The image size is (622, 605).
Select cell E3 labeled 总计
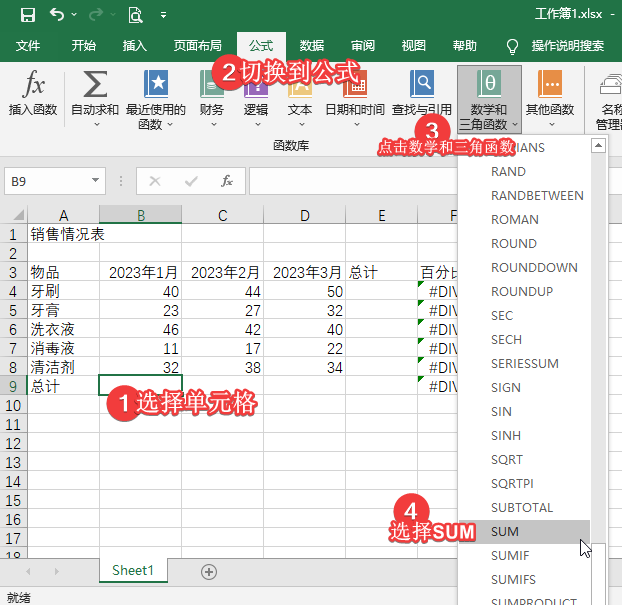point(382,272)
